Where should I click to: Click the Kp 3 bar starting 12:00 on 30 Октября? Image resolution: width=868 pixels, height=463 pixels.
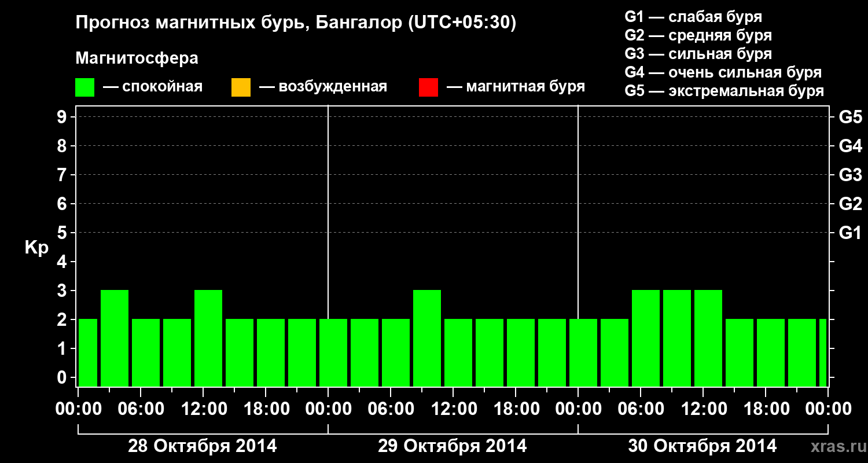(x=708, y=338)
